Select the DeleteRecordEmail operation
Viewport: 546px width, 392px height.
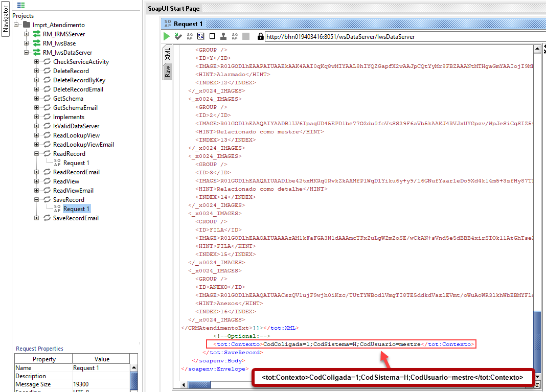coord(78,89)
